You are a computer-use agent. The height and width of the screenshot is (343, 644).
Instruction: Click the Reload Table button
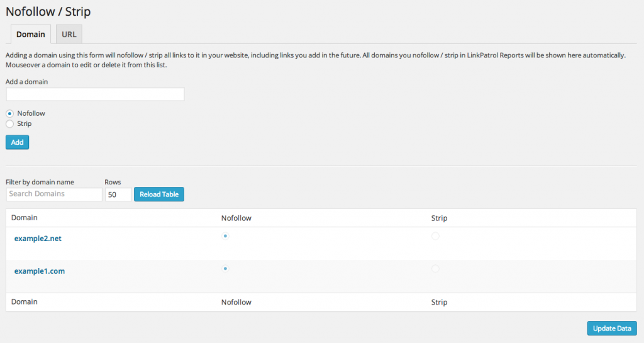click(x=159, y=194)
